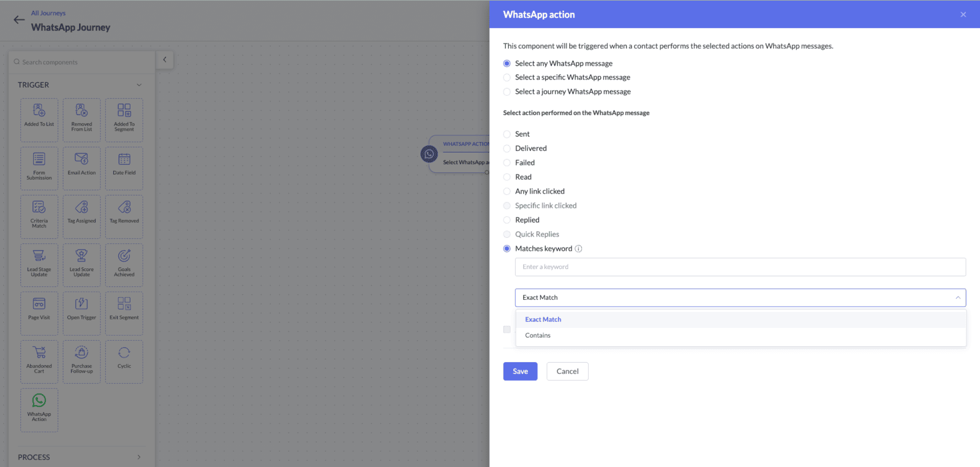Collapse the Exact Match dropdown

pyautogui.click(x=957, y=298)
